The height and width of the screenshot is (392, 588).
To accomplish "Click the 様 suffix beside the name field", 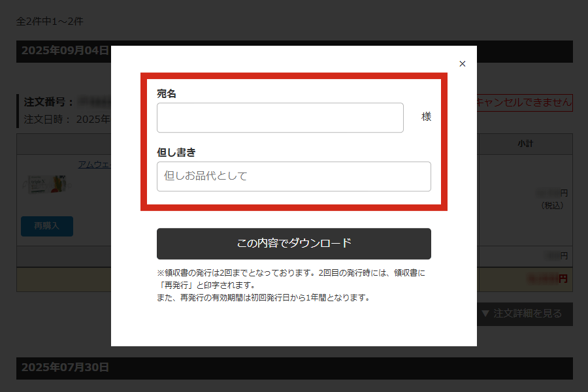I will tap(426, 117).
